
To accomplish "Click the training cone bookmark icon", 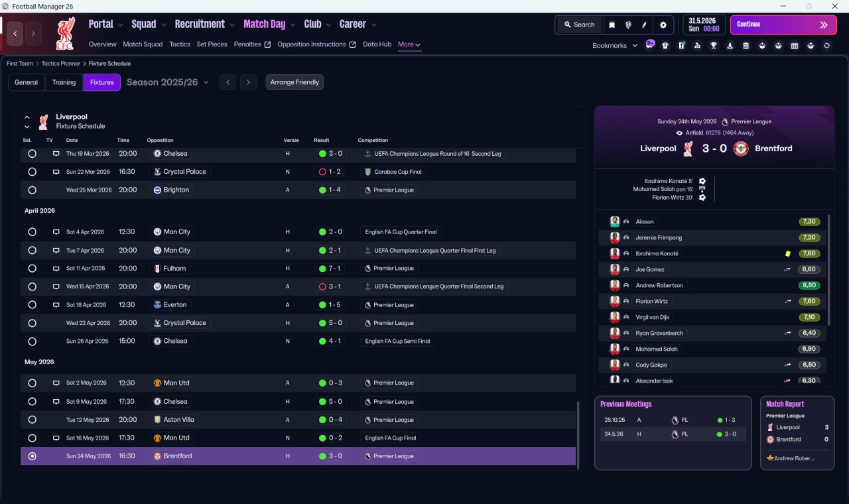I will (x=730, y=46).
